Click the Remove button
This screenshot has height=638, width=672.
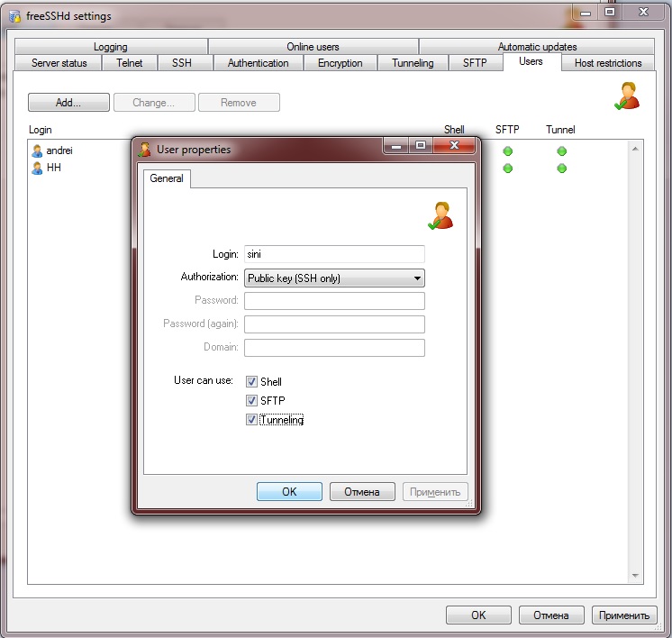tap(239, 103)
